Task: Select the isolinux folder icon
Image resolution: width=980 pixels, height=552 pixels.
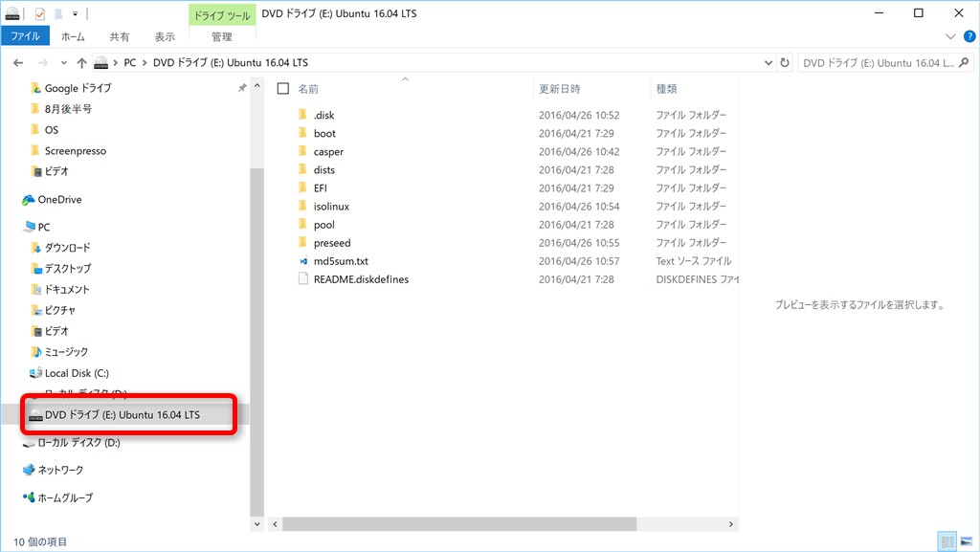Action: [x=303, y=206]
